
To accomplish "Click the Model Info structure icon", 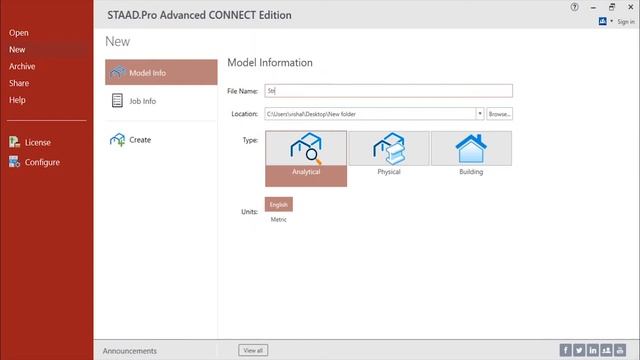I will point(118,72).
